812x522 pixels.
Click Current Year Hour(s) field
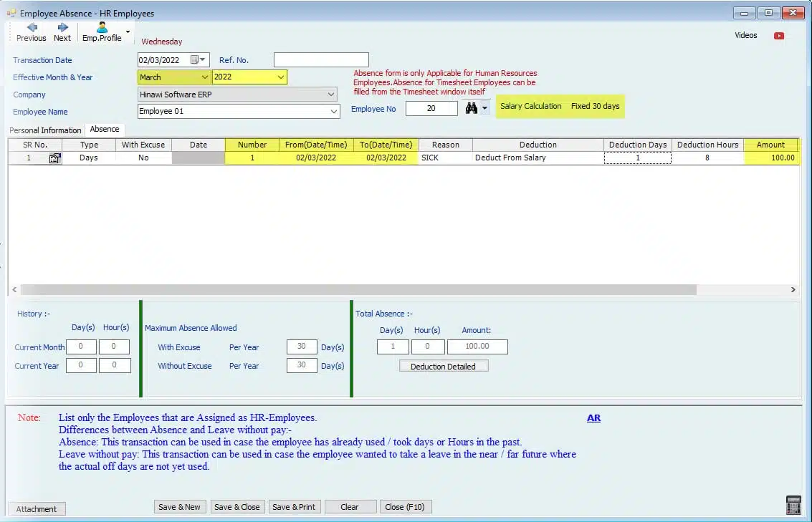click(115, 365)
